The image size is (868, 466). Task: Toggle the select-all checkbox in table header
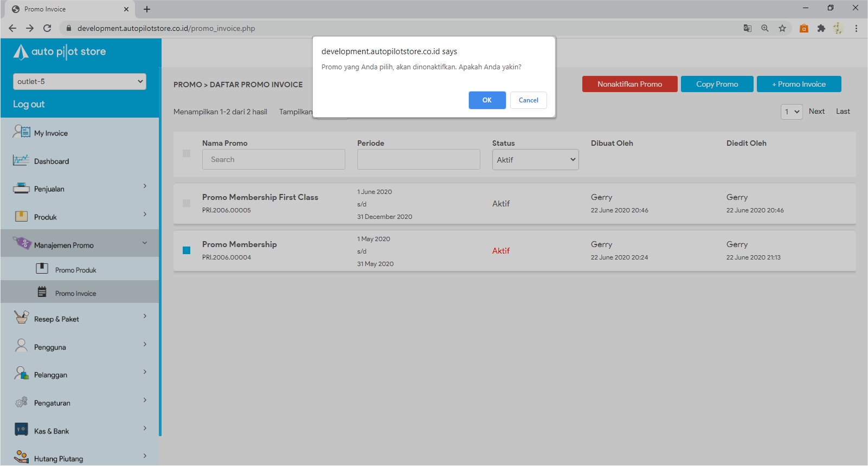click(x=187, y=153)
